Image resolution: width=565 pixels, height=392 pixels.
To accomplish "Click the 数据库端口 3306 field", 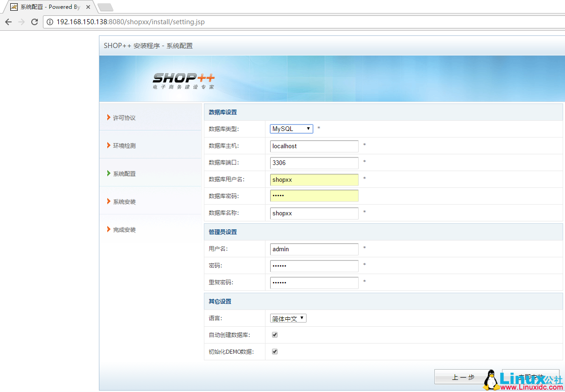I will click(314, 163).
